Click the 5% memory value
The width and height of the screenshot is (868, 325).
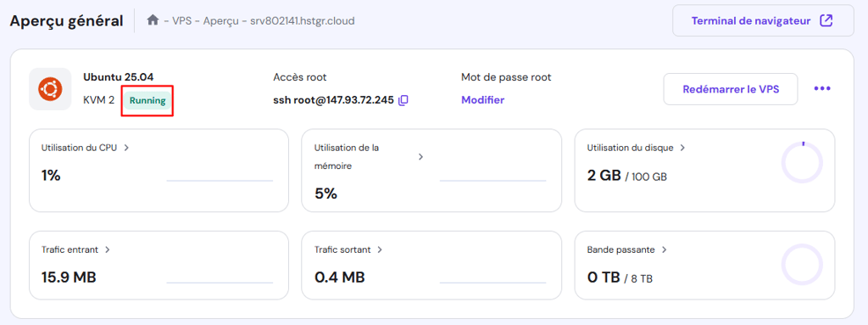click(325, 193)
